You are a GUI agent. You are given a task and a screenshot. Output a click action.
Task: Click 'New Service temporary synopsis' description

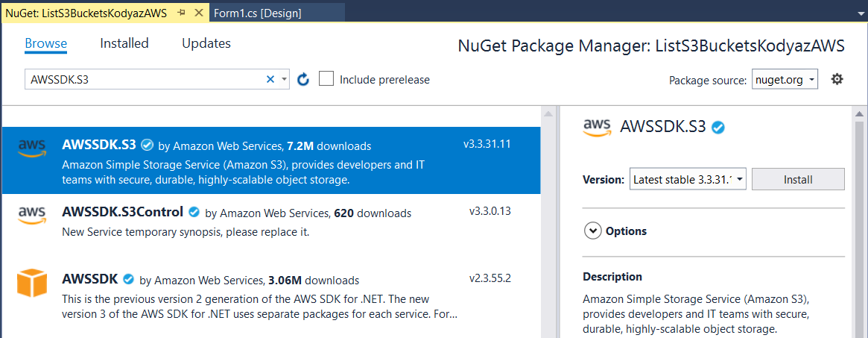pyautogui.click(x=186, y=232)
